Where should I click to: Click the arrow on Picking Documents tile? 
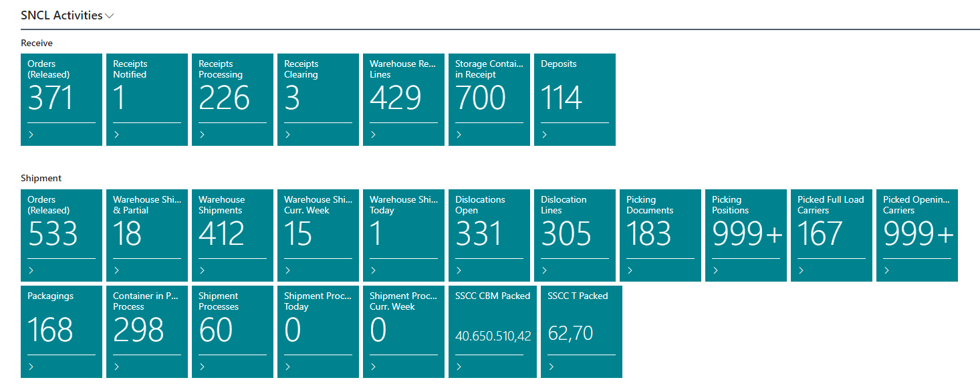point(630,270)
